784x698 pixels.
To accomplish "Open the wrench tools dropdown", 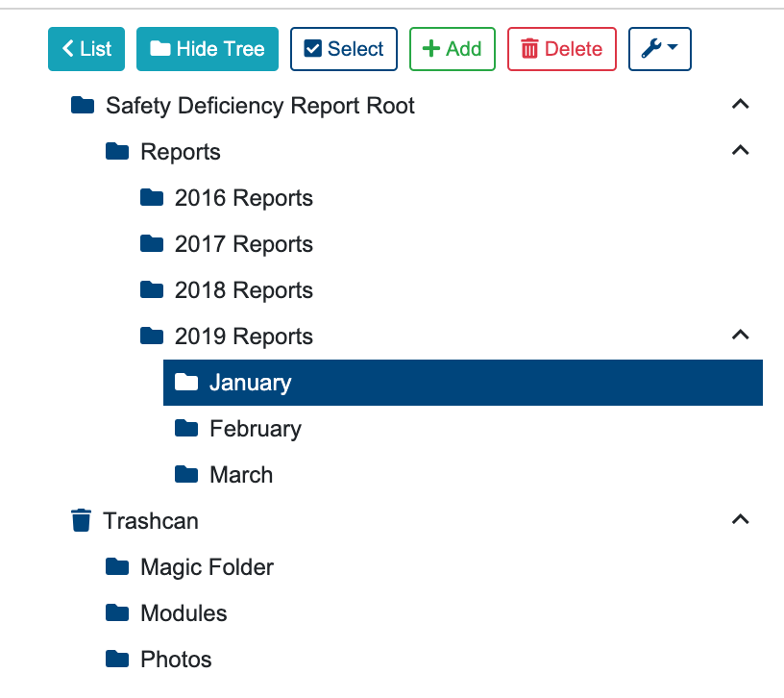I will 660,49.
